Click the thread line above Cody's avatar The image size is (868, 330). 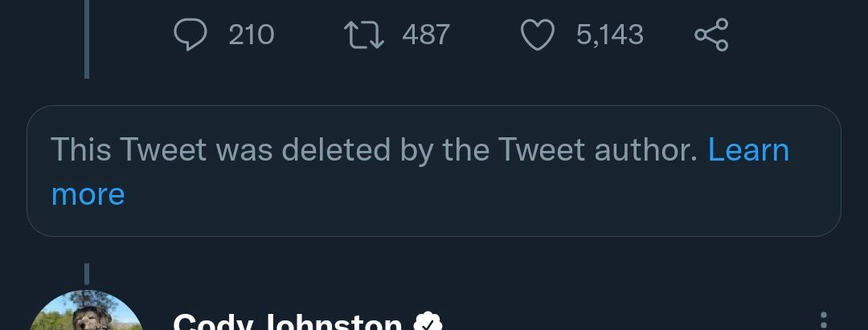tap(86, 275)
